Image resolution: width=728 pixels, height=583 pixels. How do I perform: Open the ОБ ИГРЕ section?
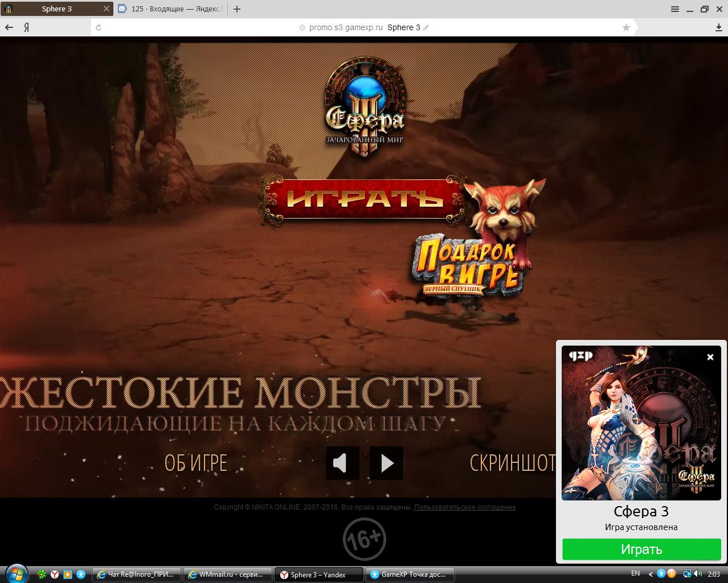195,463
